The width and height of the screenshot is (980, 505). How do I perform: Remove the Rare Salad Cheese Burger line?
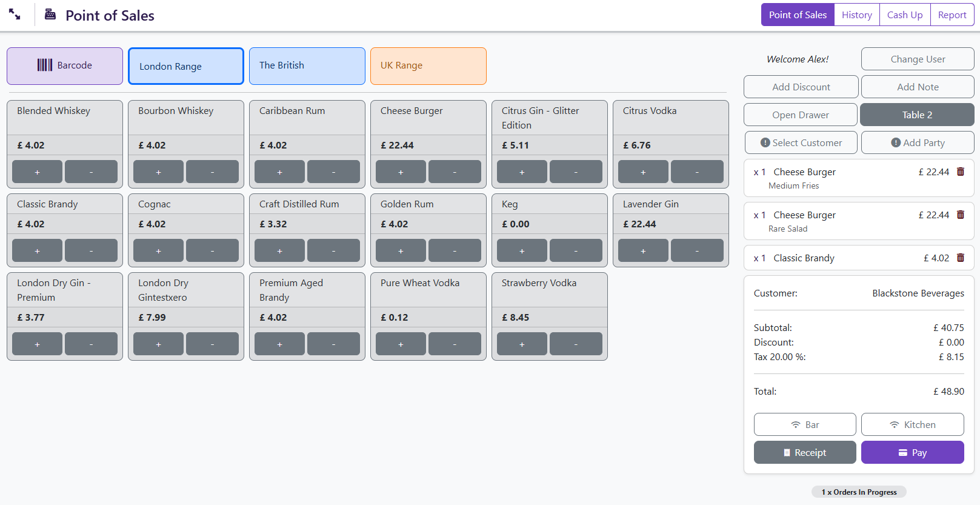tap(960, 215)
